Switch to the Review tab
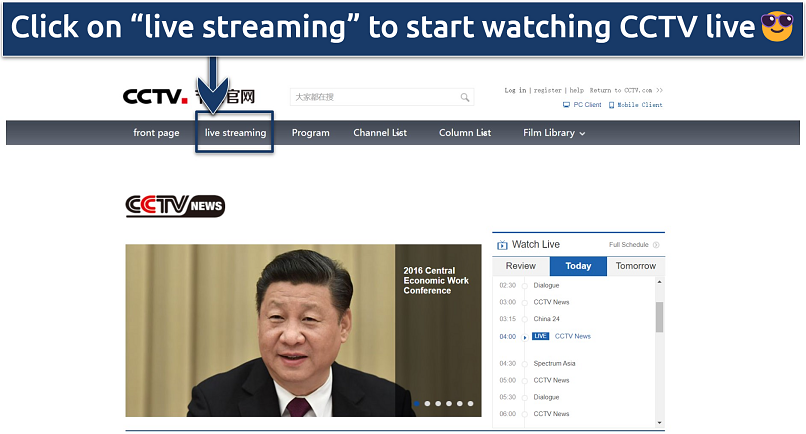 pos(521,266)
